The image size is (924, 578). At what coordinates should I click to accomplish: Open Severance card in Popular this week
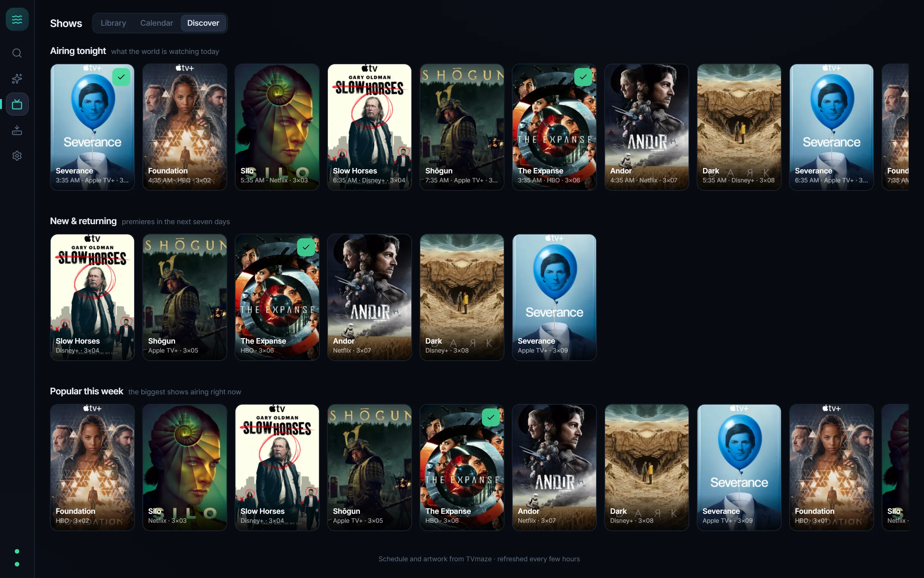pos(739,467)
